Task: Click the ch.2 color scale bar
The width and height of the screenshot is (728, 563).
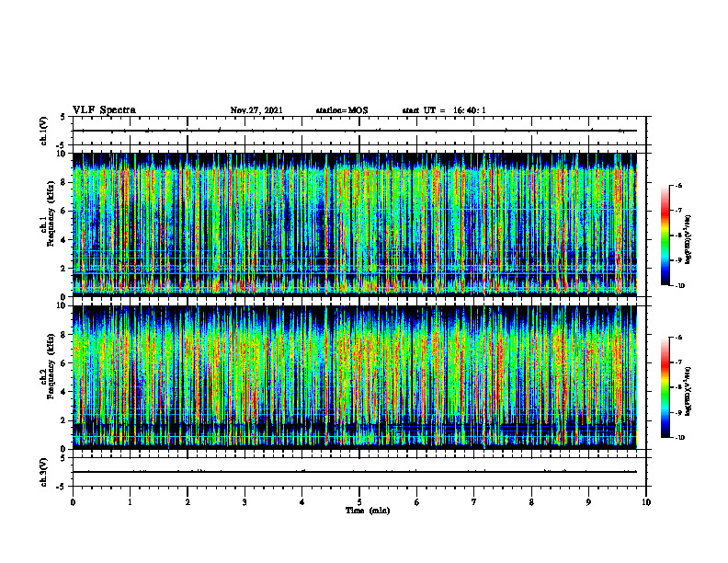Action: pos(665,387)
